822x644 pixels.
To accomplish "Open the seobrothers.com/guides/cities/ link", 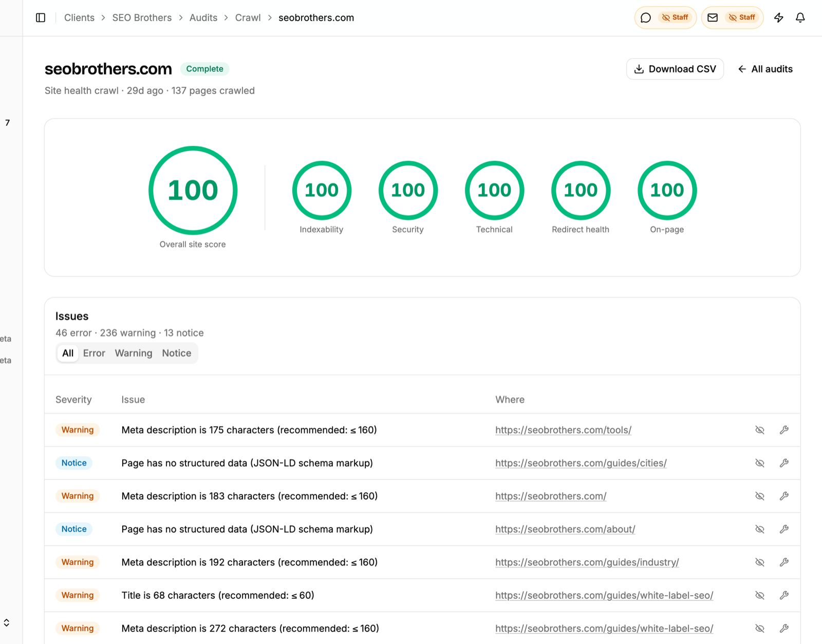I will 581,463.
